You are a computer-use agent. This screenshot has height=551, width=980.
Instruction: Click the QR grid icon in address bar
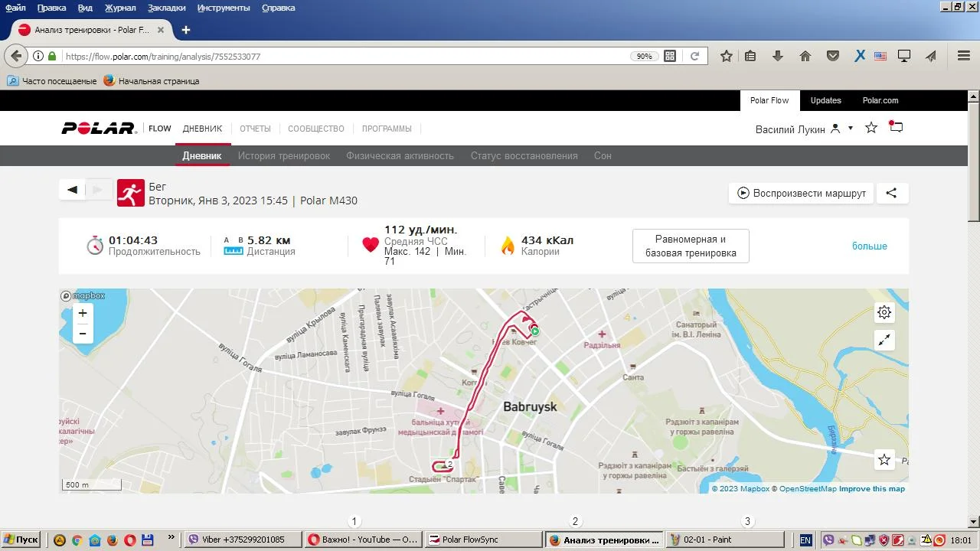pyautogui.click(x=670, y=56)
